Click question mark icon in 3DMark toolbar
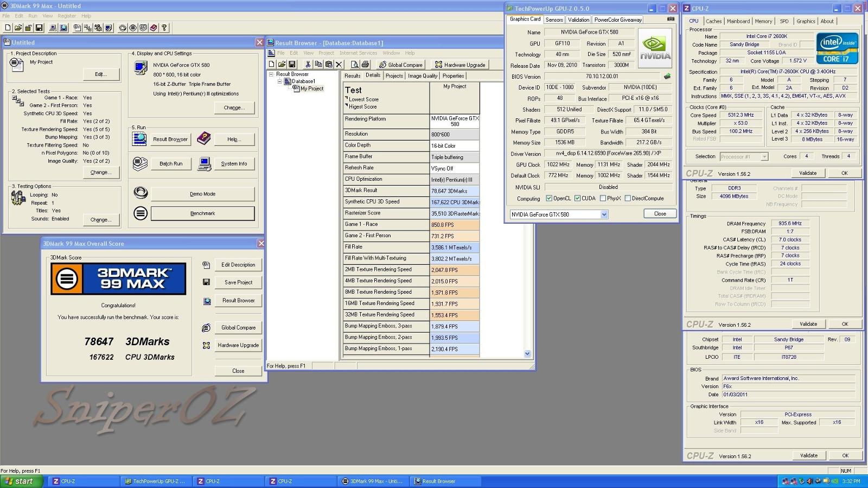Screen dimensions: 868x488 pyautogui.click(x=164, y=27)
